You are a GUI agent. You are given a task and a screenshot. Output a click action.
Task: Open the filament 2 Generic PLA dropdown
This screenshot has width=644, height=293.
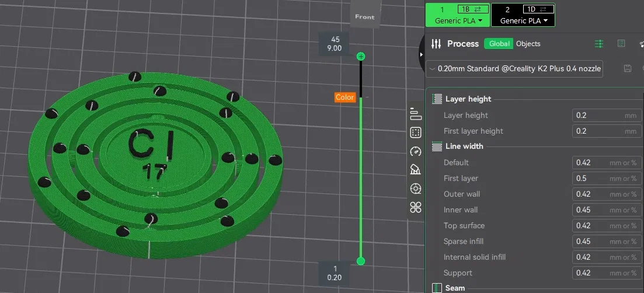click(524, 20)
